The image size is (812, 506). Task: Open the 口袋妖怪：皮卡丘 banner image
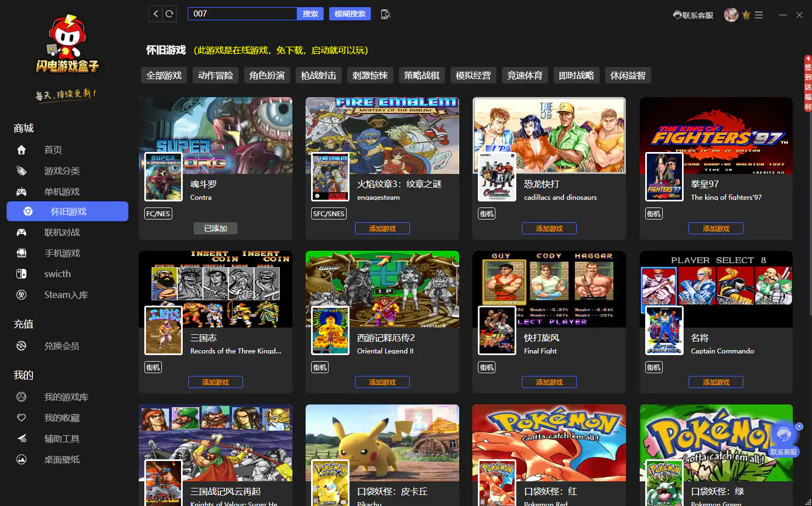tap(382, 443)
